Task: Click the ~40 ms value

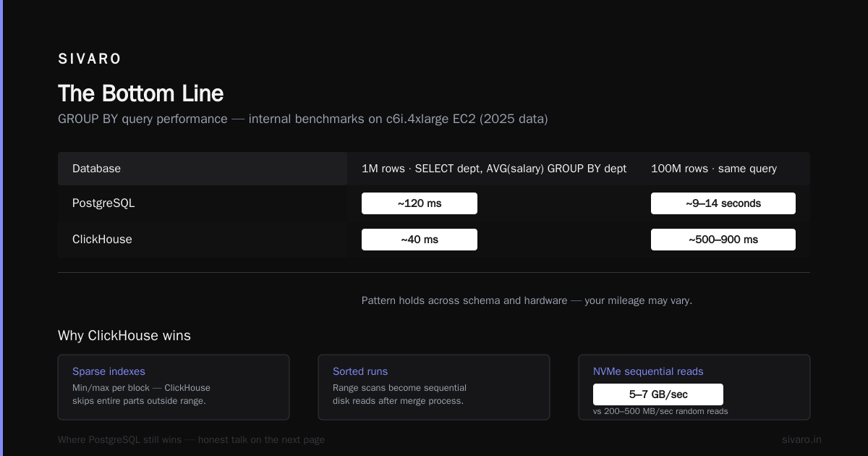Action: click(420, 240)
